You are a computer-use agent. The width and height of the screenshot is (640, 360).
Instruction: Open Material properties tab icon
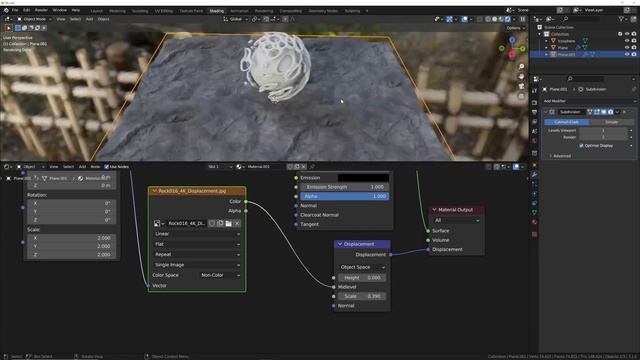[x=535, y=222]
